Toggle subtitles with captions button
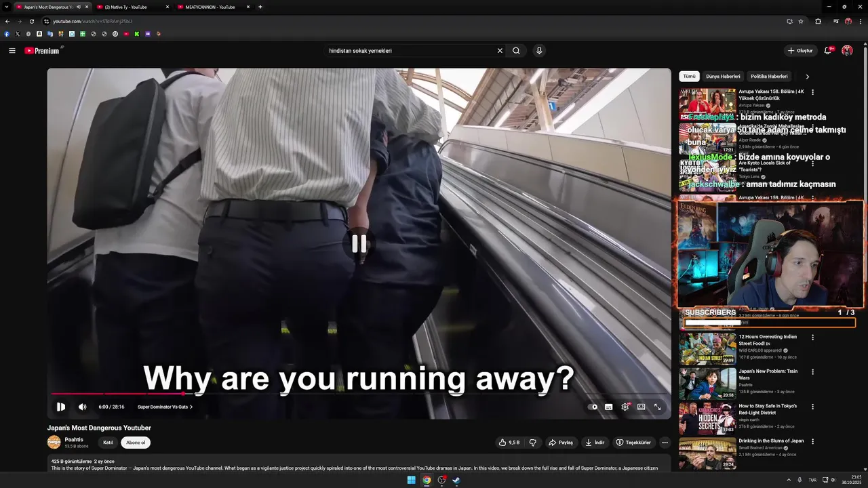This screenshot has width=868, height=488. click(609, 407)
